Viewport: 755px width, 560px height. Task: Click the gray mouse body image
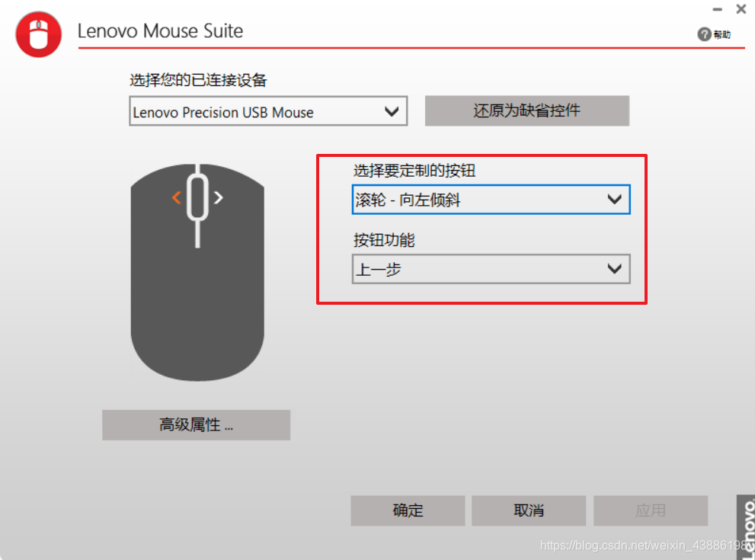pyautogui.click(x=197, y=273)
